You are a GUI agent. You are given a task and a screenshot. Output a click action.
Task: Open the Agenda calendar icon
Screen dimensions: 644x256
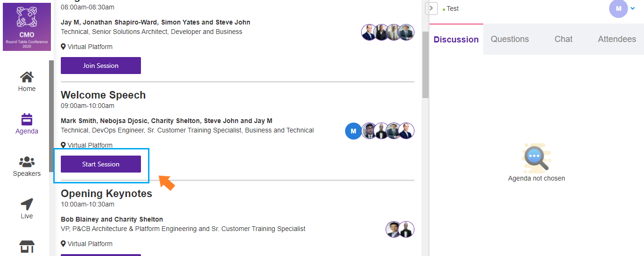pyautogui.click(x=27, y=119)
